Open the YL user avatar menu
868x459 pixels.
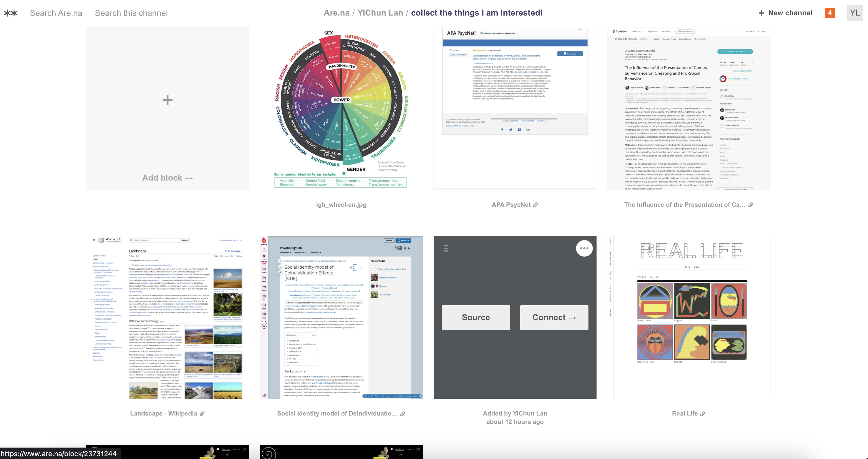pos(854,13)
